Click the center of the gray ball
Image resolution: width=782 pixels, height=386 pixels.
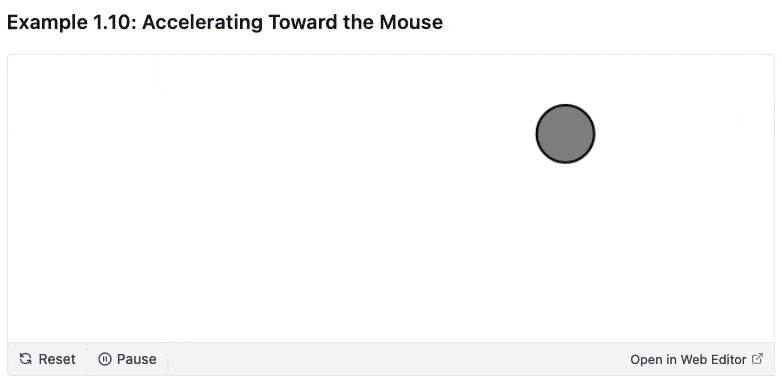(565, 134)
